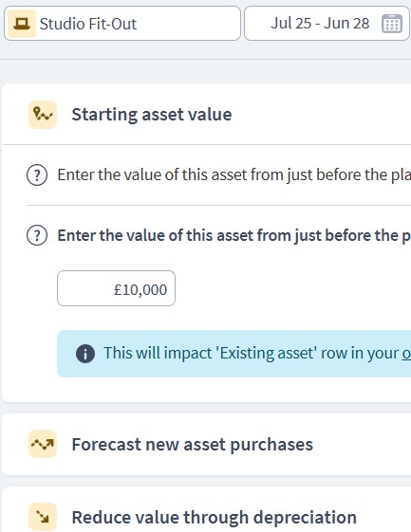Viewport: 411px width, 532px height.
Task: Click the Studio Fit-Out name text
Action: tap(88, 24)
